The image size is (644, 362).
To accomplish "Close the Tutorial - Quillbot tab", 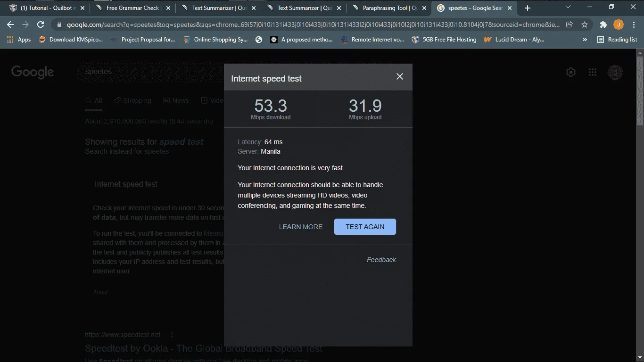I will [83, 8].
